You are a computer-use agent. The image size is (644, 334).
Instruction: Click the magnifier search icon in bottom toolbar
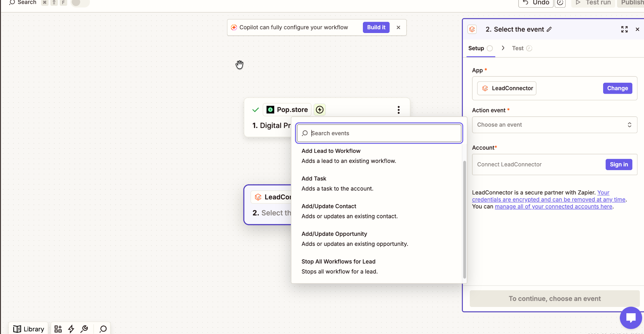click(103, 329)
